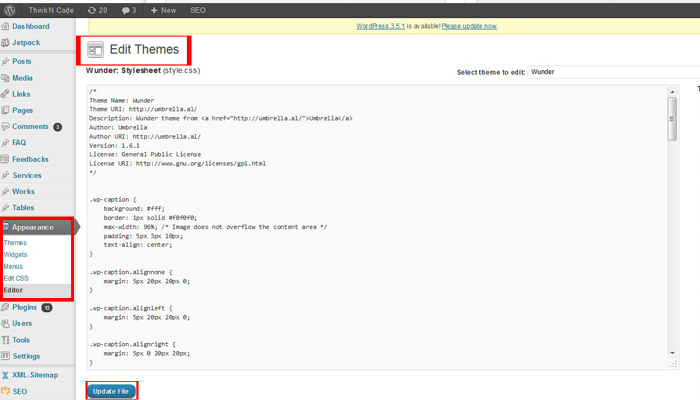Click the code editor scroll down arrow
This screenshot has width=700, height=400.
672,353
